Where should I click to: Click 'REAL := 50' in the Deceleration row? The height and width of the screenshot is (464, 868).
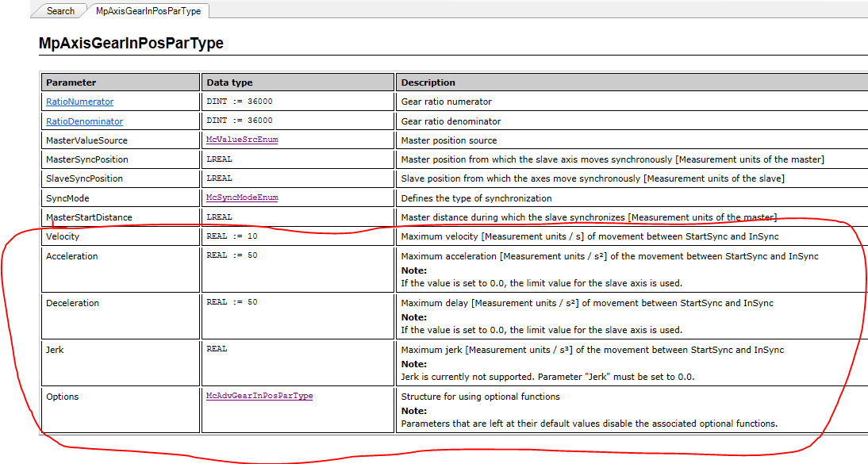click(232, 301)
